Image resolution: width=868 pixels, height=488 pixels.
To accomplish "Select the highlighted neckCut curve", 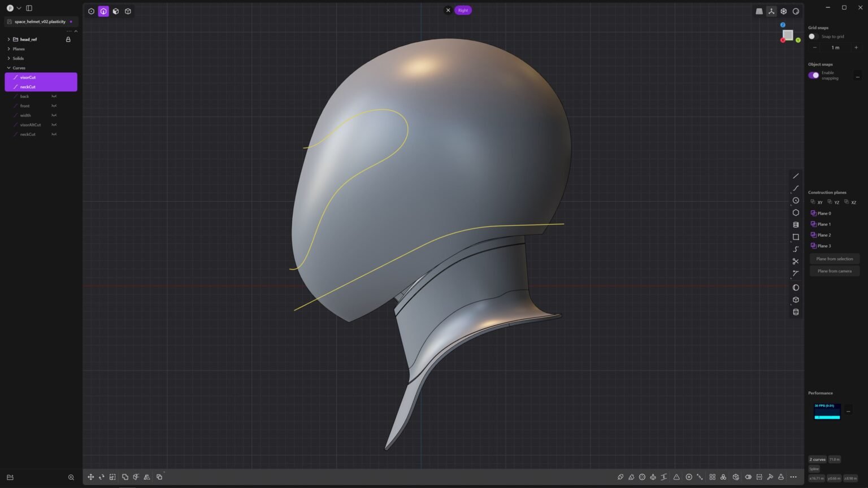I will [41, 87].
